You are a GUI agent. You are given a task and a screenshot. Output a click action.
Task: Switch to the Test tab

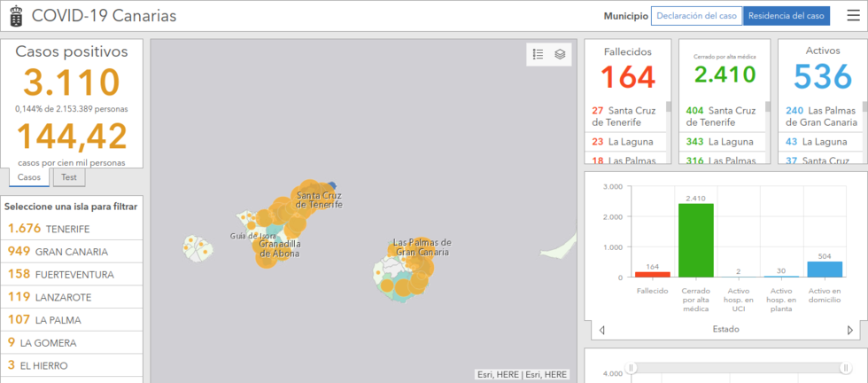[x=68, y=177]
